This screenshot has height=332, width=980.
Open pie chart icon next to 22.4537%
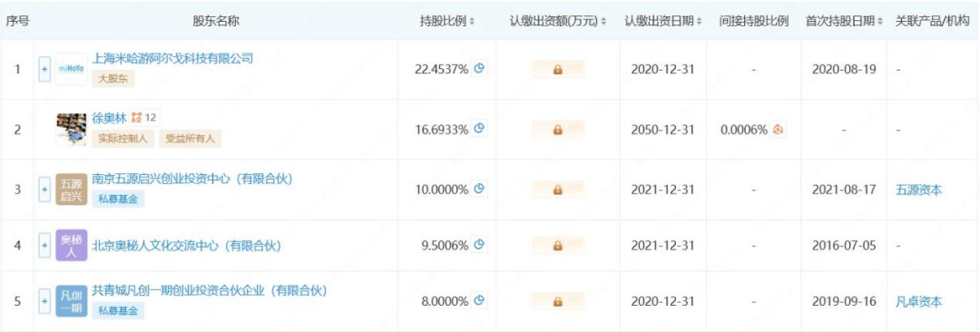coord(479,69)
